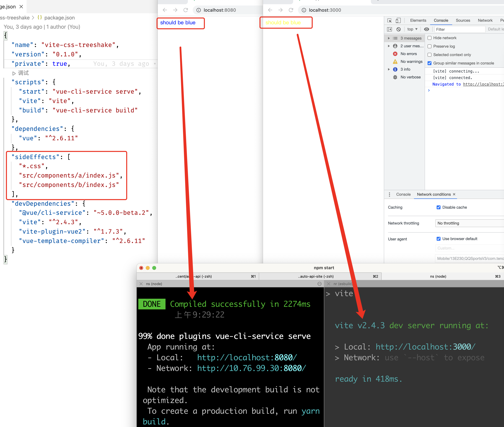Open the top context dropdown
The width and height of the screenshot is (504, 427).
tap(412, 29)
